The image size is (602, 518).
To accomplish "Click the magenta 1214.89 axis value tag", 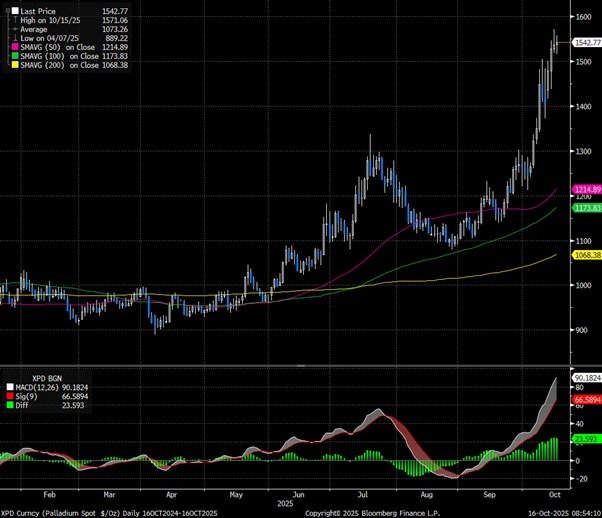I will click(x=584, y=189).
